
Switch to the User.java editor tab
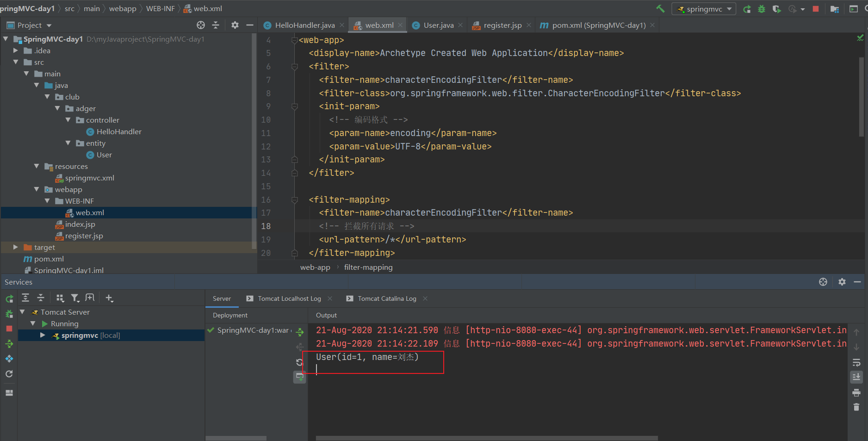[x=438, y=25]
